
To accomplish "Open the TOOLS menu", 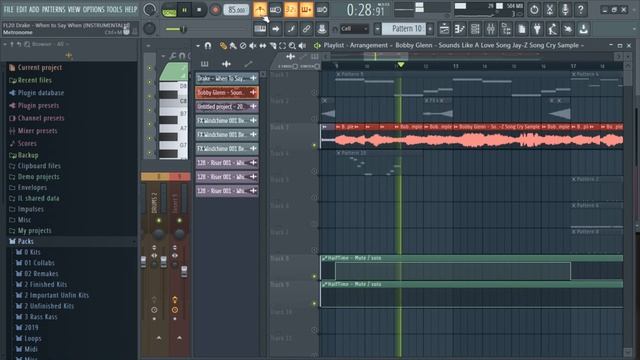I will (x=114, y=9).
